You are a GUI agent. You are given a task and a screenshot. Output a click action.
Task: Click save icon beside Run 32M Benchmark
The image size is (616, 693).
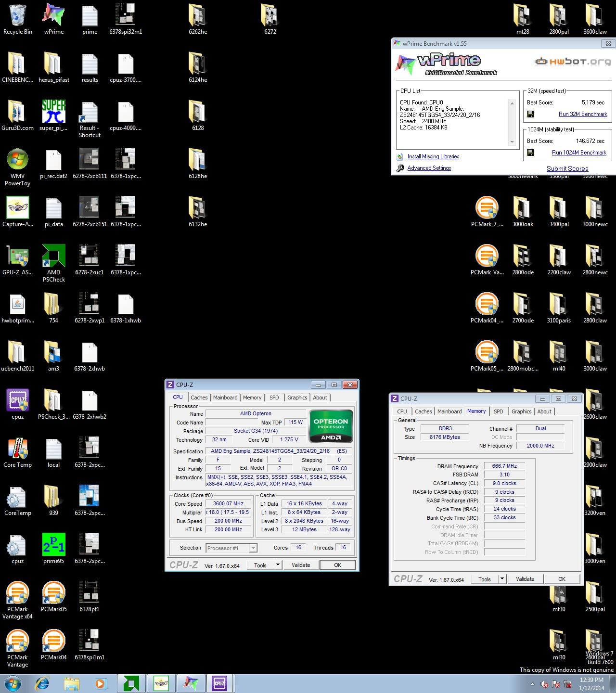click(x=530, y=114)
